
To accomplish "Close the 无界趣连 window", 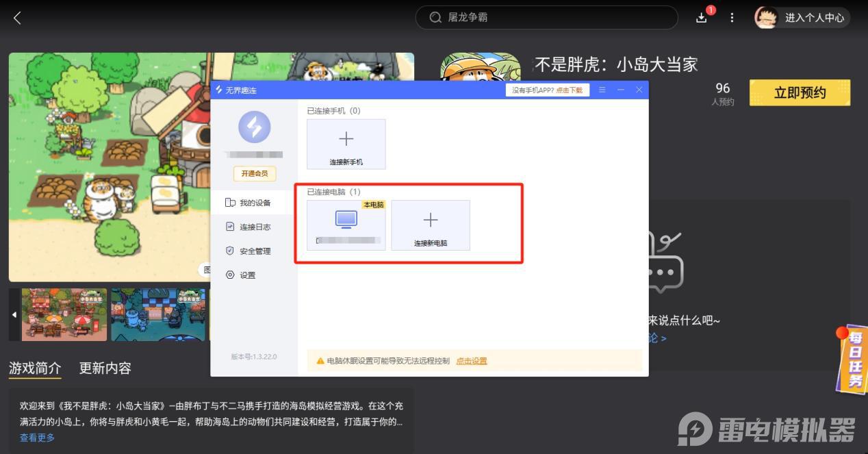I will [639, 90].
